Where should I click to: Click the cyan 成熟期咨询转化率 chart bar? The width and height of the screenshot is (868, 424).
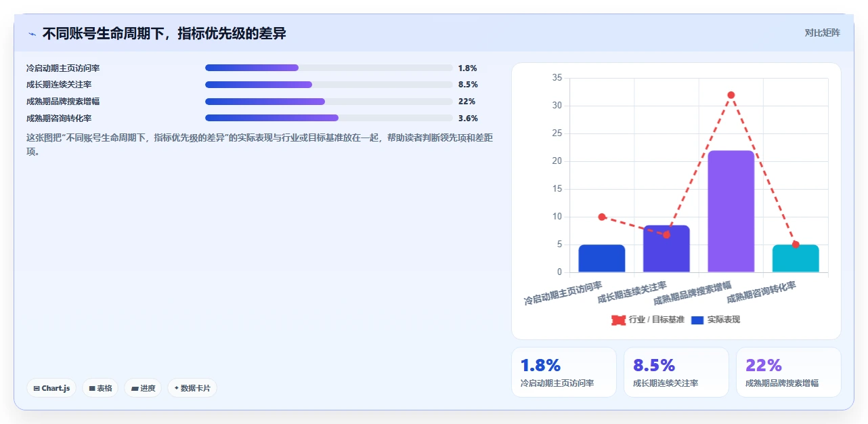click(x=796, y=259)
